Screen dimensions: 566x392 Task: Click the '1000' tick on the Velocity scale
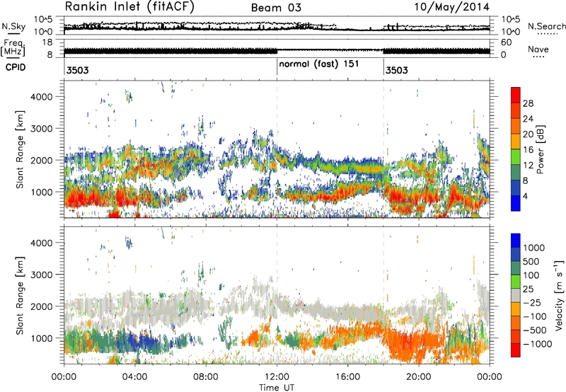(x=534, y=248)
